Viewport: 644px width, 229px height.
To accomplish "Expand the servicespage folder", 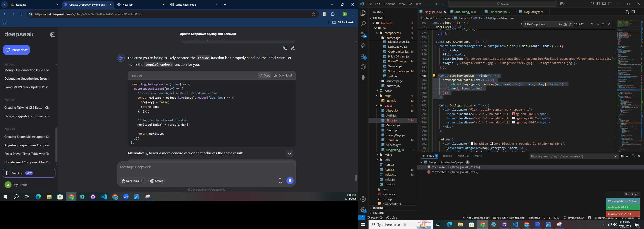I will [379, 81].
